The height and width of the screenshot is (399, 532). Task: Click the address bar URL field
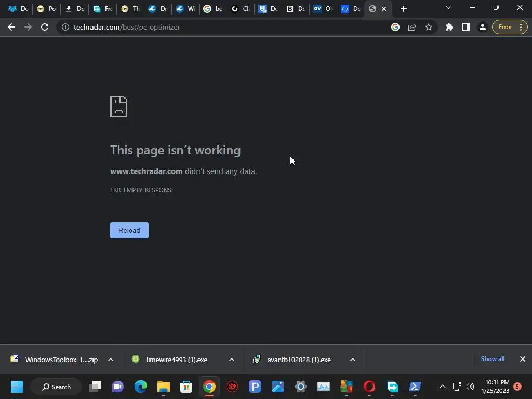click(224, 27)
